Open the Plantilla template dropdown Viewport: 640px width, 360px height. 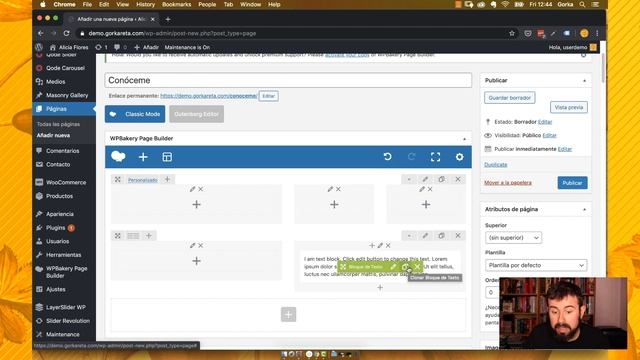pos(536,265)
